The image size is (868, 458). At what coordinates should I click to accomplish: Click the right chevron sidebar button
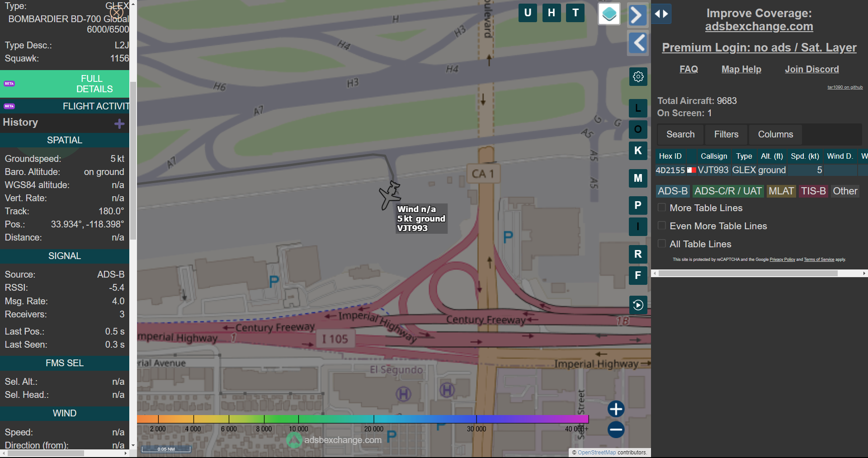pyautogui.click(x=637, y=15)
